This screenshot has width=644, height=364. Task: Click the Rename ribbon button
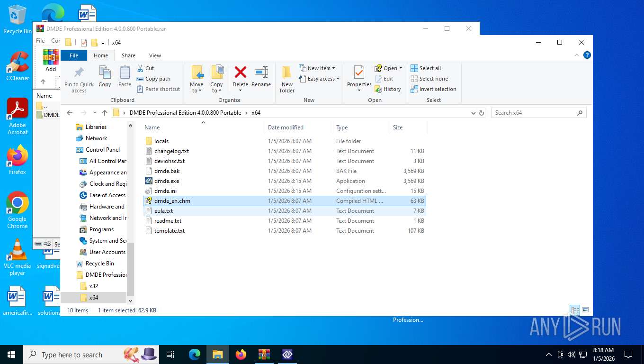pyautogui.click(x=261, y=77)
